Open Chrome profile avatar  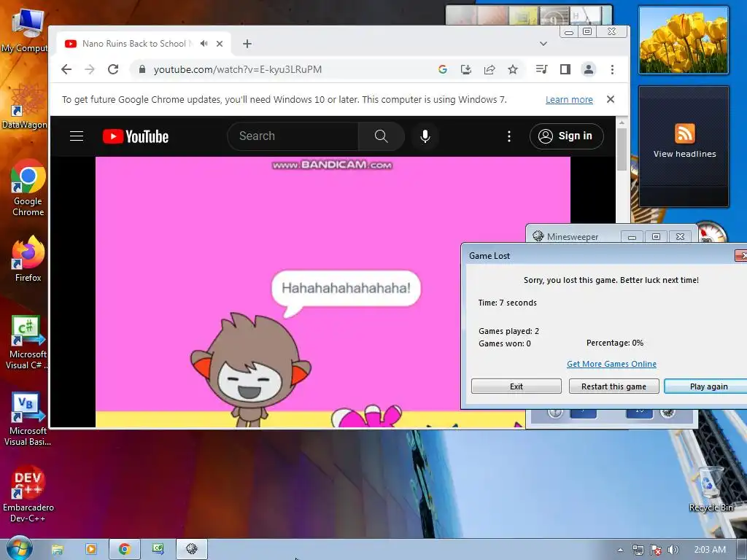589,69
